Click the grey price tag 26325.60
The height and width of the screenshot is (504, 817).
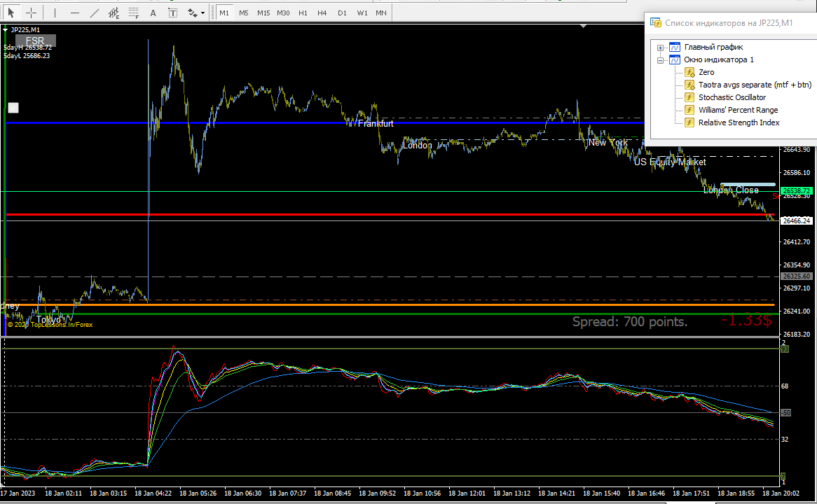tap(797, 276)
